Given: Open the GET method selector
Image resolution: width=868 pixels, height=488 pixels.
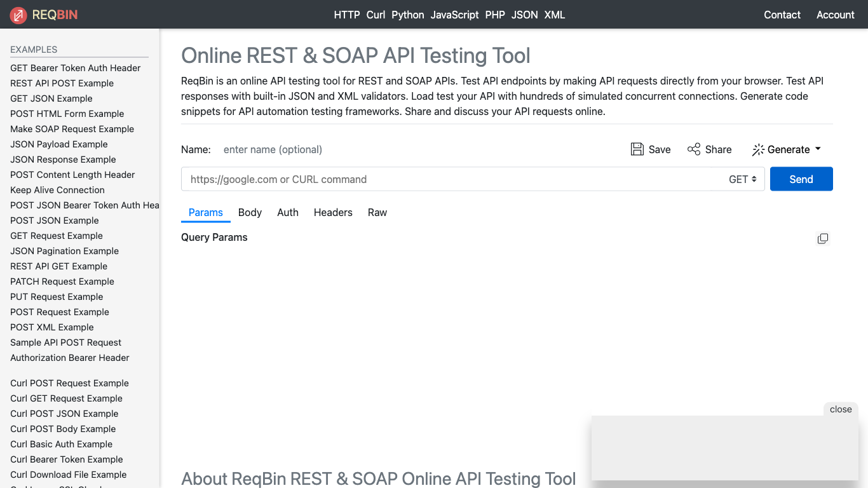Looking at the screenshot, I should (x=743, y=179).
